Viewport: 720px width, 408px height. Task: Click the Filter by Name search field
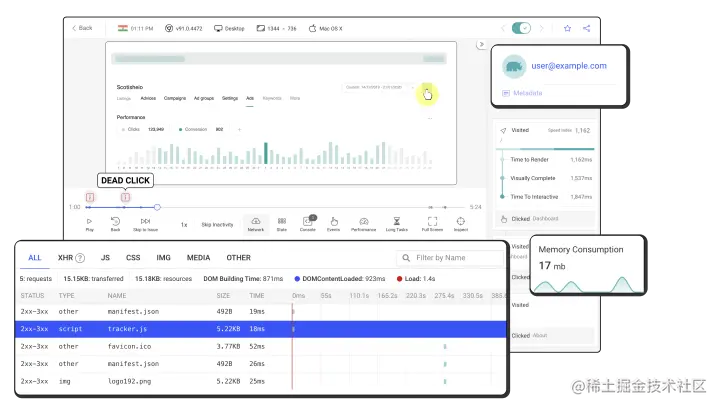click(x=450, y=258)
